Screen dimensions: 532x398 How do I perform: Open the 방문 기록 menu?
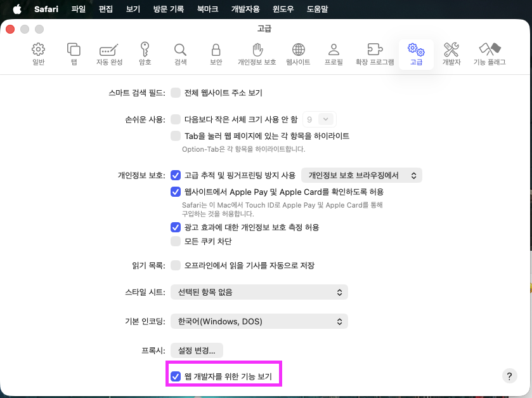click(x=169, y=9)
